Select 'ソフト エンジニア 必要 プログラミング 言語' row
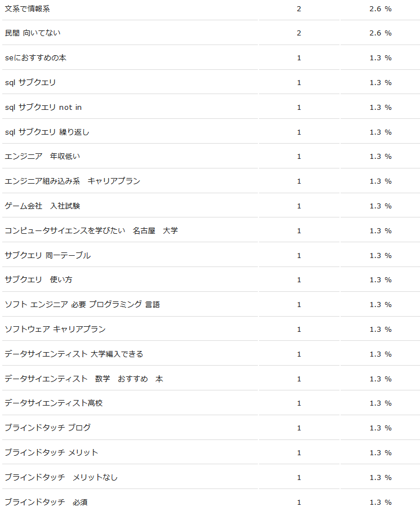This screenshot has height=511, width=420. 82,305
